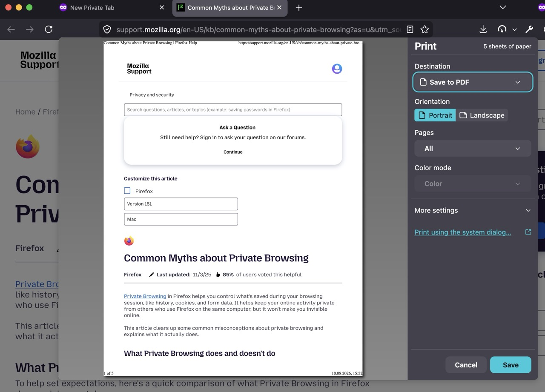Click the Continue button under Ask a Question
This screenshot has width=545, height=392.
(233, 152)
